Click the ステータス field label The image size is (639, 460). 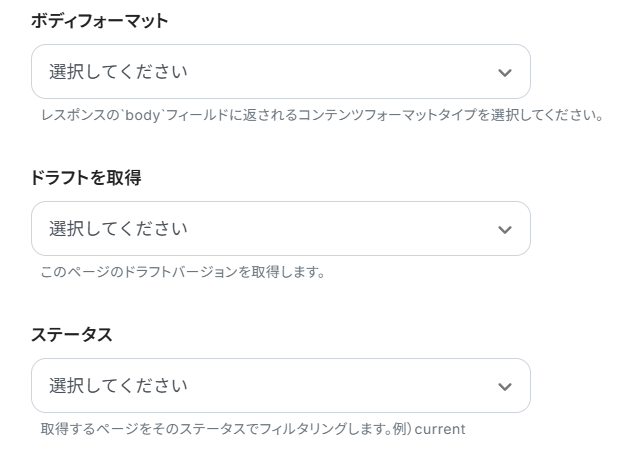coord(72,335)
